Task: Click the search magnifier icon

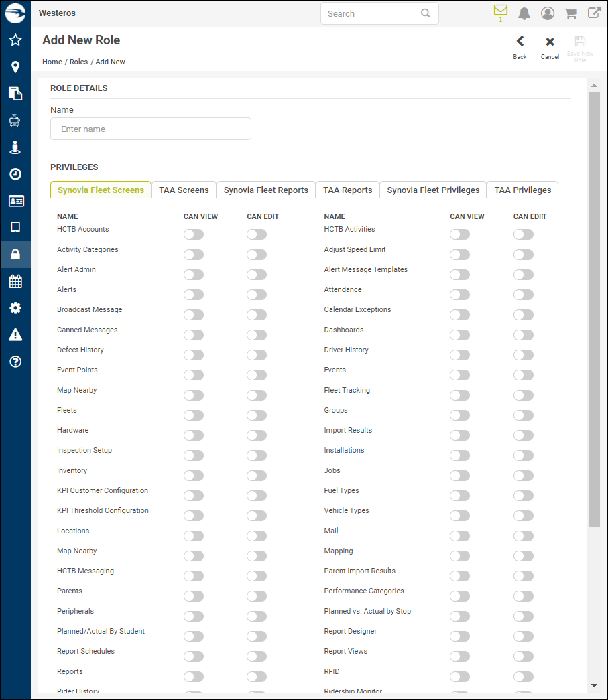Action: click(x=425, y=13)
